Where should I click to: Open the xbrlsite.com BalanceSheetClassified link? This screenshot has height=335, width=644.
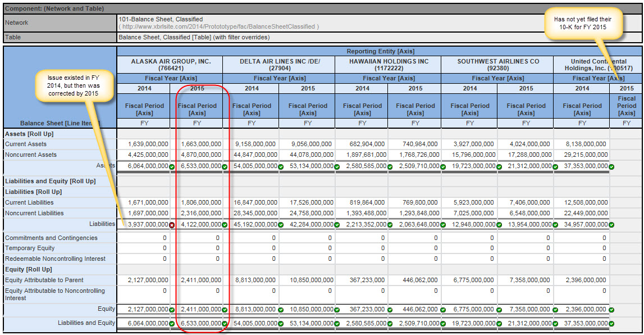click(x=218, y=26)
